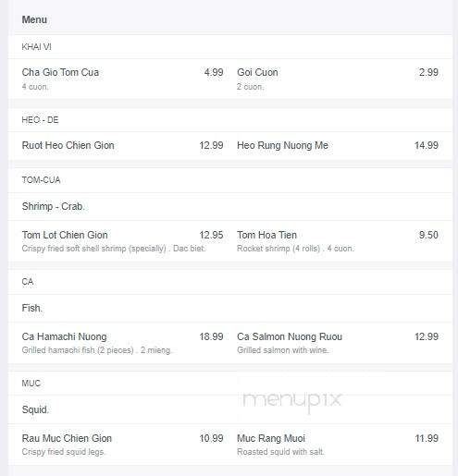Open Tom Lot Chien Gion item

point(65,235)
